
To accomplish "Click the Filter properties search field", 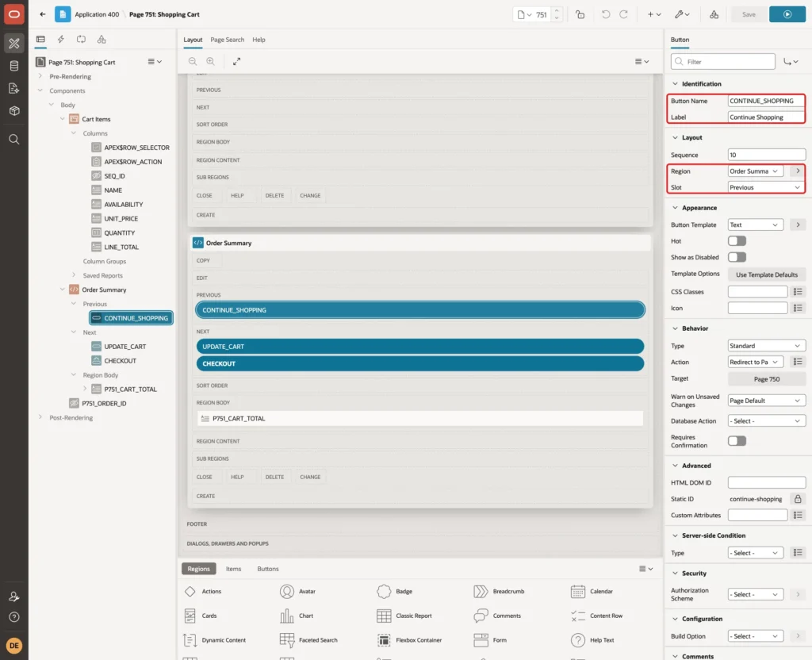I will 723,62.
